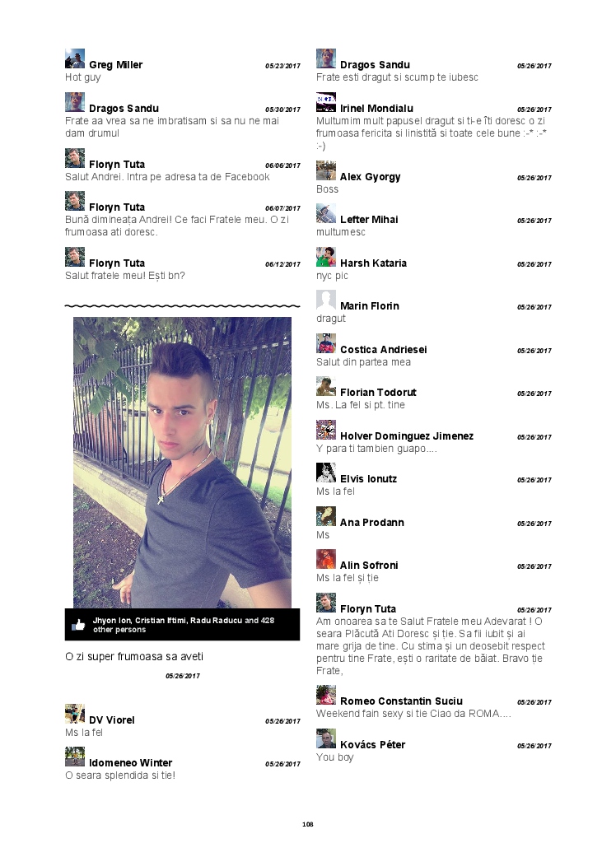
Task: Click the thumbs-up like icon
Action: tap(78, 625)
